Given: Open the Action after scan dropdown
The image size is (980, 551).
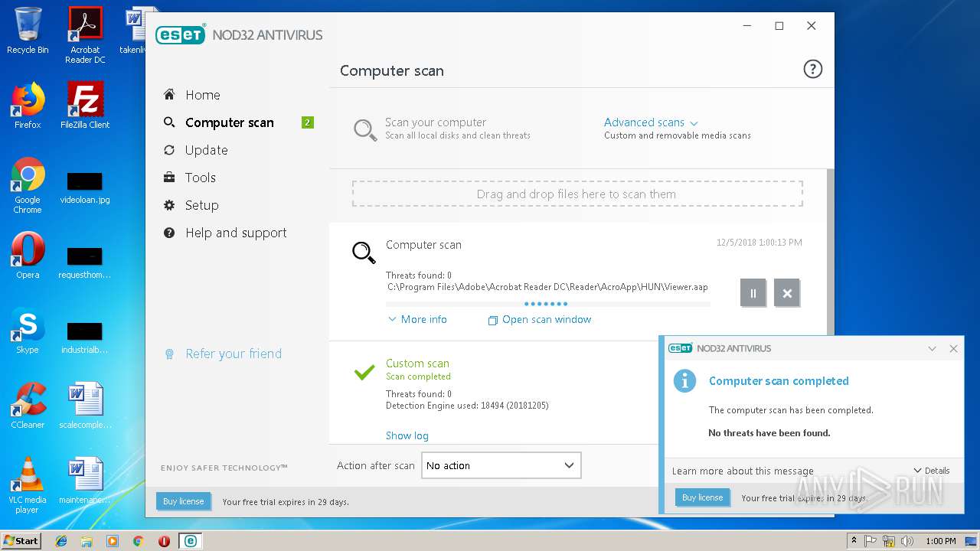Looking at the screenshot, I should [501, 465].
